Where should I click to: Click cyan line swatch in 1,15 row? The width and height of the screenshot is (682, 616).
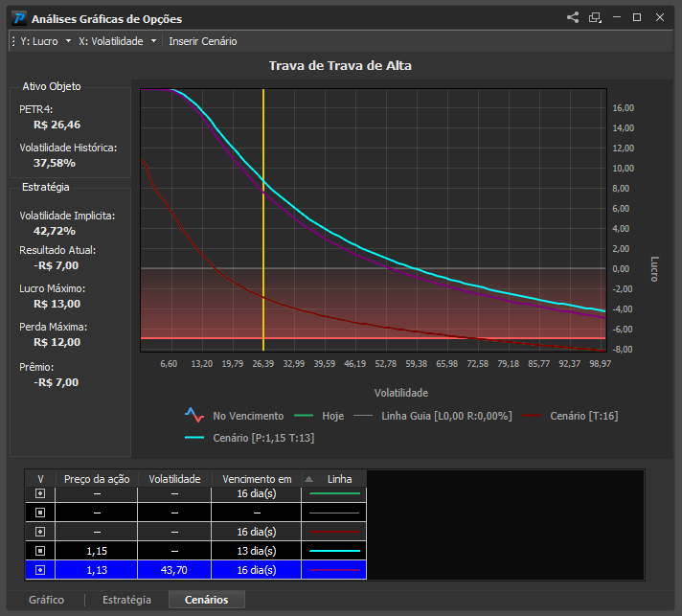[334, 551]
